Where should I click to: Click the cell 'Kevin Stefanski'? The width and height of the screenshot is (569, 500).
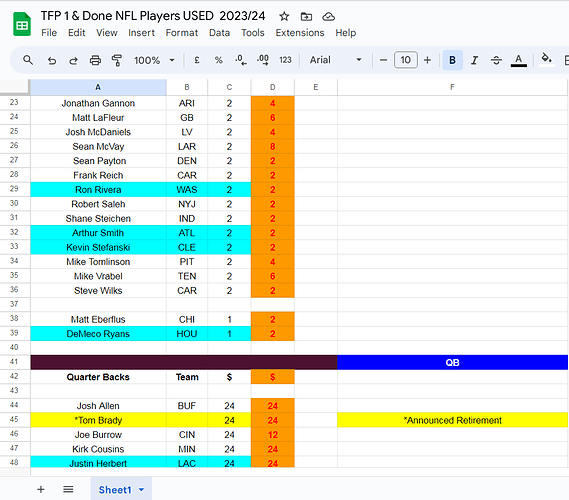pos(98,247)
